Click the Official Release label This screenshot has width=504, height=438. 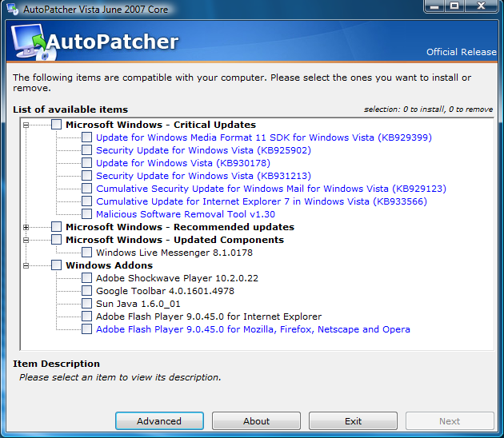coord(462,52)
